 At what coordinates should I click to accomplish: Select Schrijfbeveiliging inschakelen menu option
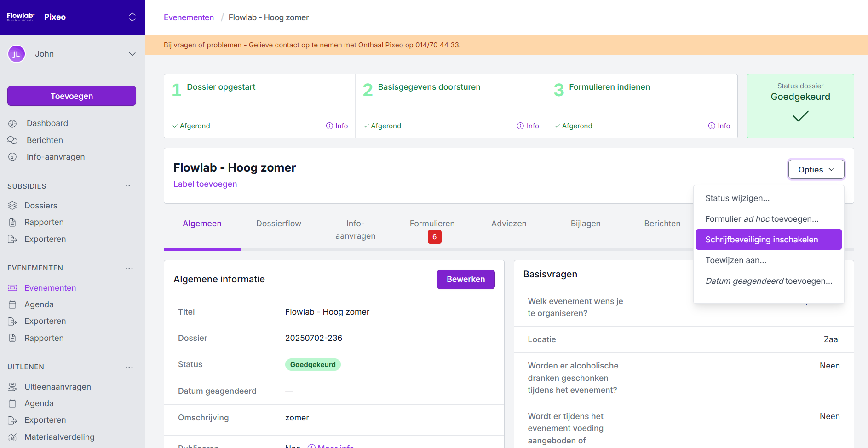(768, 240)
